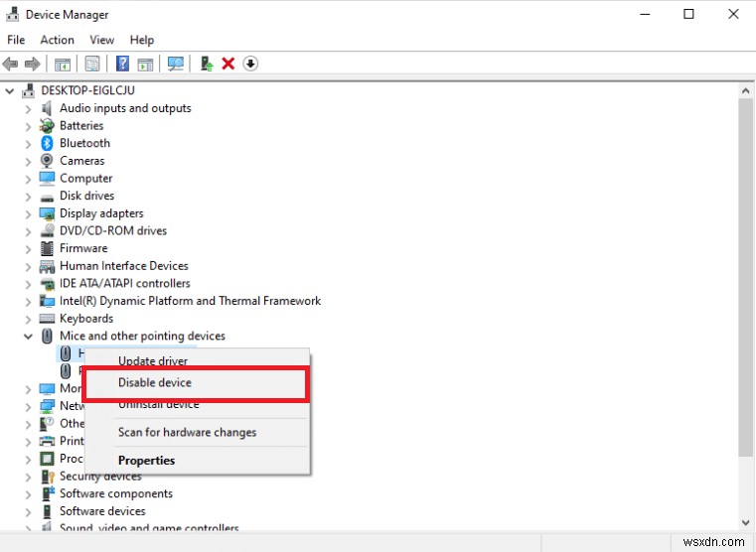Click the Human Interface Devices icon

click(x=47, y=266)
